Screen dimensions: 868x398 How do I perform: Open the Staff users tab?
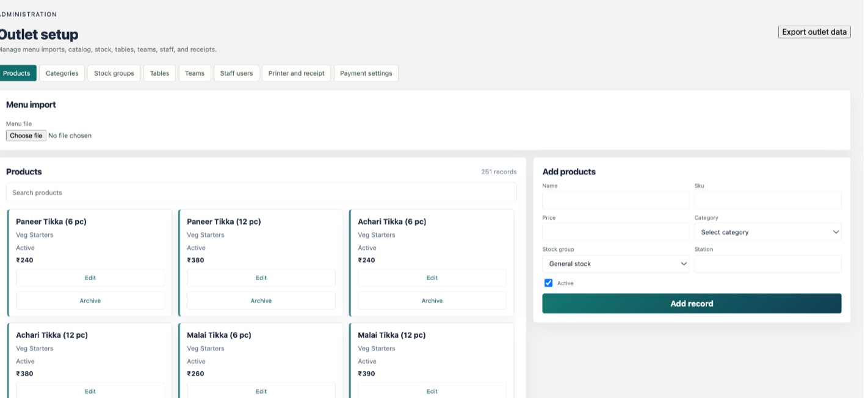pos(236,73)
